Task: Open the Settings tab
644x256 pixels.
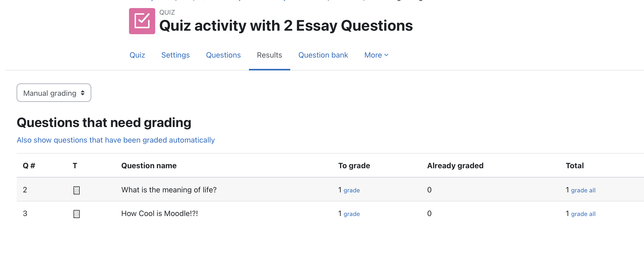Action: pyautogui.click(x=175, y=55)
